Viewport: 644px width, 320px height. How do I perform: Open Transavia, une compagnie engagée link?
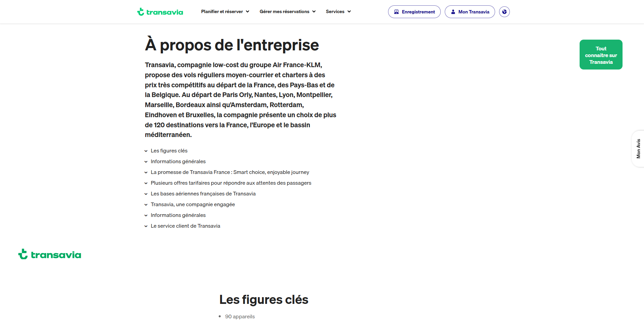click(193, 204)
